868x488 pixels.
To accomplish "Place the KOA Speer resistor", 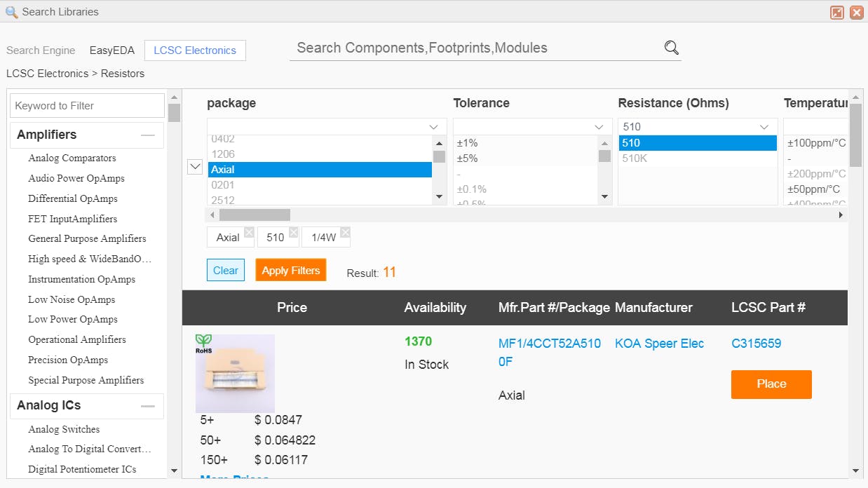I will 771,384.
